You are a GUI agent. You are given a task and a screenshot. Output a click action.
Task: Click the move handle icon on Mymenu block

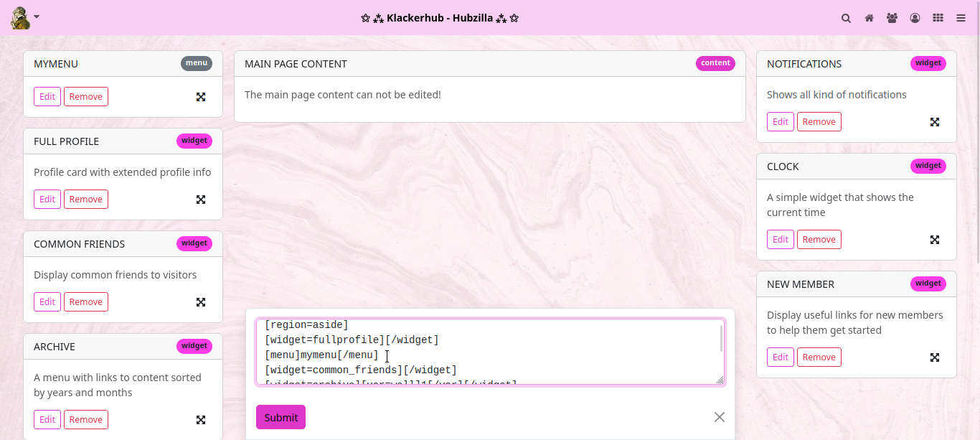pos(201,97)
